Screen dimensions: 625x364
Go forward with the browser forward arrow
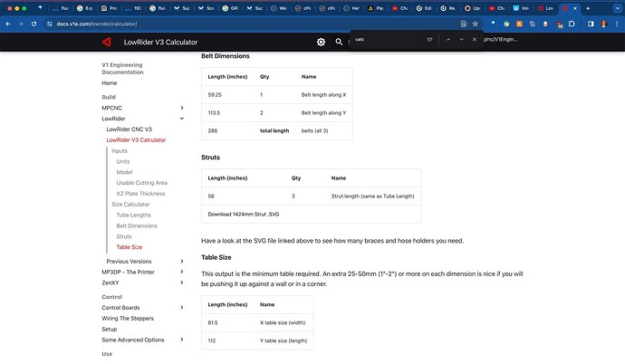(x=21, y=24)
